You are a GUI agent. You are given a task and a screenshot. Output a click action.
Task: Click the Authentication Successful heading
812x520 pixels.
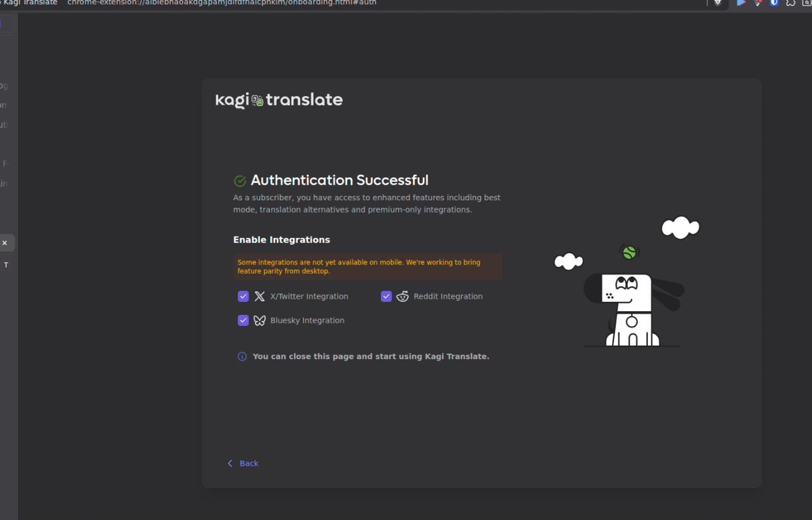(x=340, y=181)
